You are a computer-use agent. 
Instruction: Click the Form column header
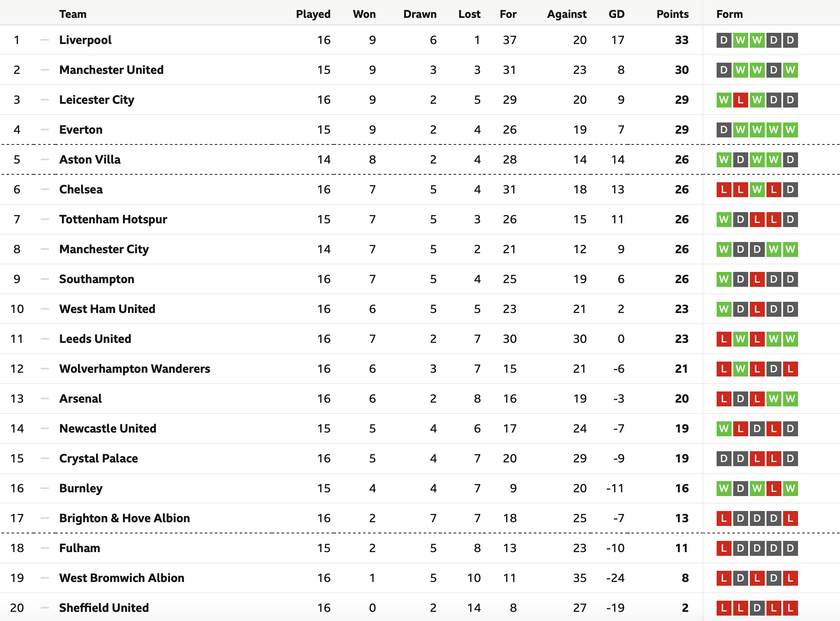pos(729,14)
